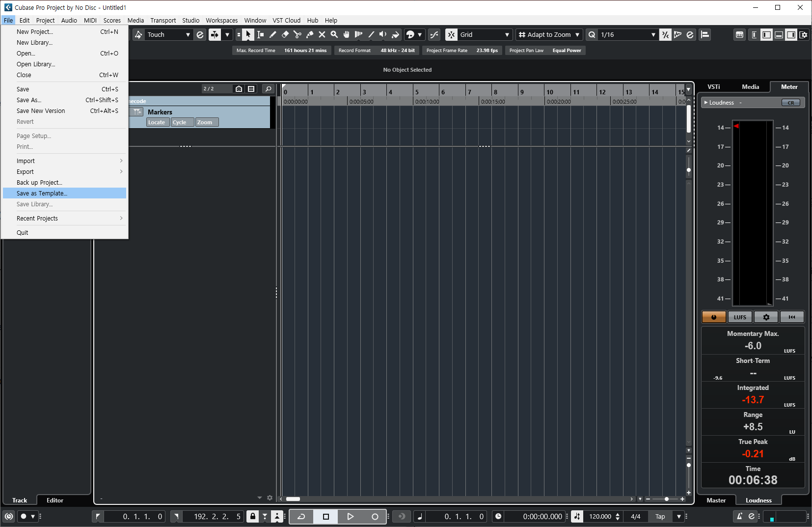Expand the Export submenu
812x527 pixels.
coord(64,171)
